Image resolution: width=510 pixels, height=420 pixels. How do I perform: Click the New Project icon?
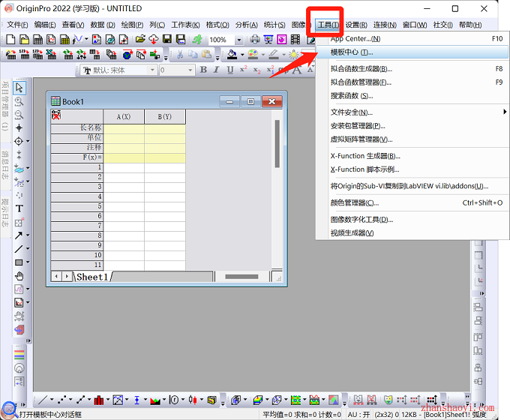[10, 40]
